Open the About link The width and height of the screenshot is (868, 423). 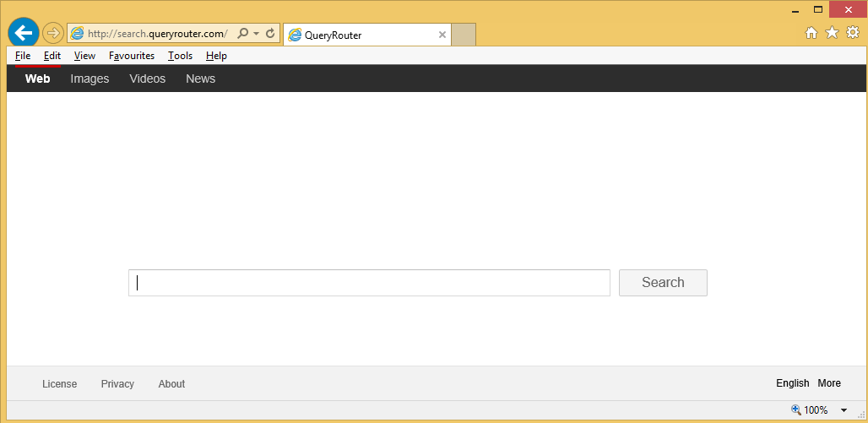click(171, 383)
